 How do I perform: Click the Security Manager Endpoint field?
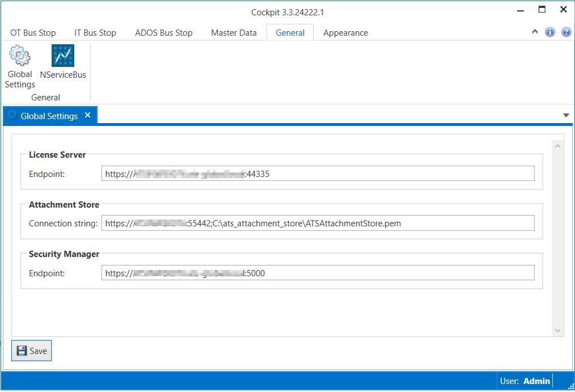click(318, 273)
